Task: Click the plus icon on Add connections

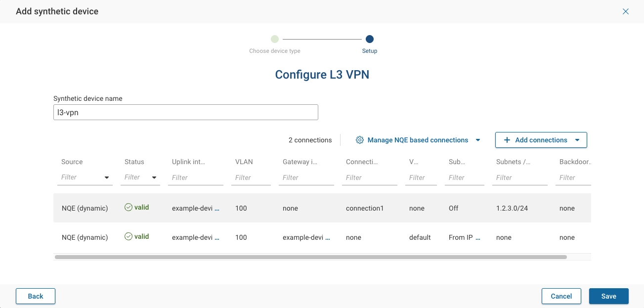Action: 507,140
